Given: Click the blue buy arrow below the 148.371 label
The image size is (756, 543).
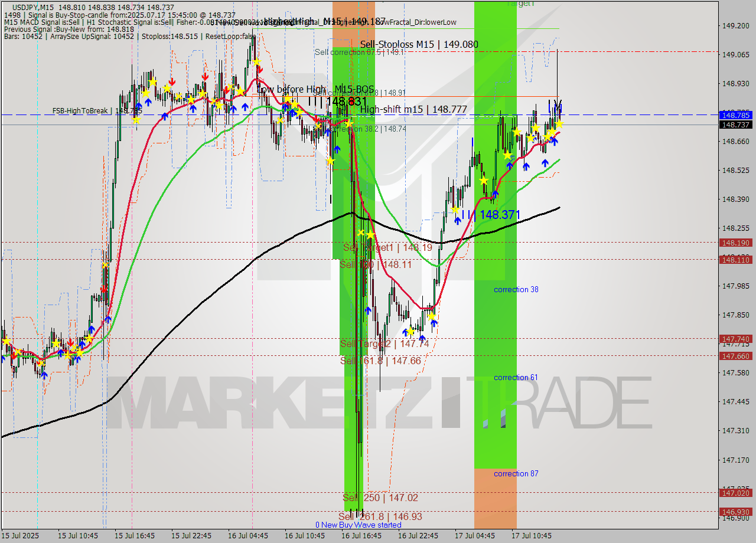Looking at the screenshot, I should (458, 221).
